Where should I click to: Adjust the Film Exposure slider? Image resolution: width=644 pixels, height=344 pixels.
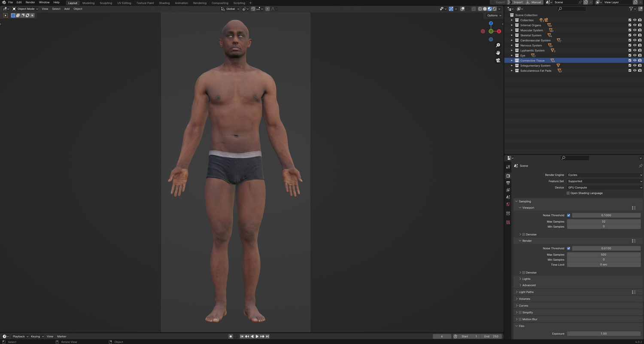604,334
